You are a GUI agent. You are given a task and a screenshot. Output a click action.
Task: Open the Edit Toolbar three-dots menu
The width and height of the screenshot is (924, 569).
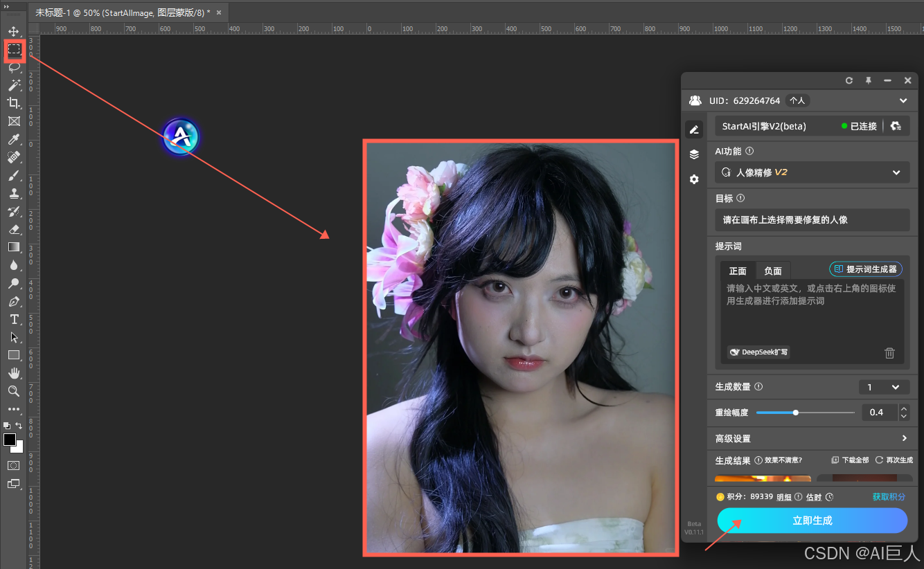14,409
